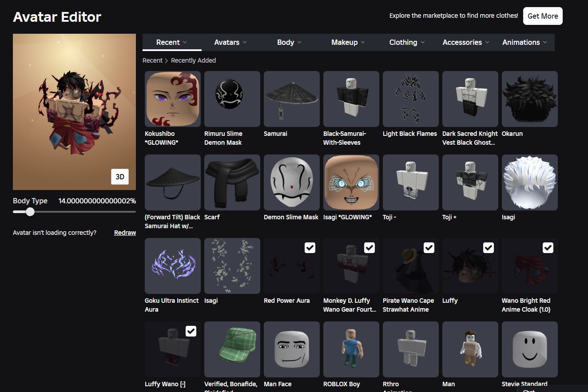The image size is (588, 392).
Task: Select the white Isagi hair
Action: point(530,182)
